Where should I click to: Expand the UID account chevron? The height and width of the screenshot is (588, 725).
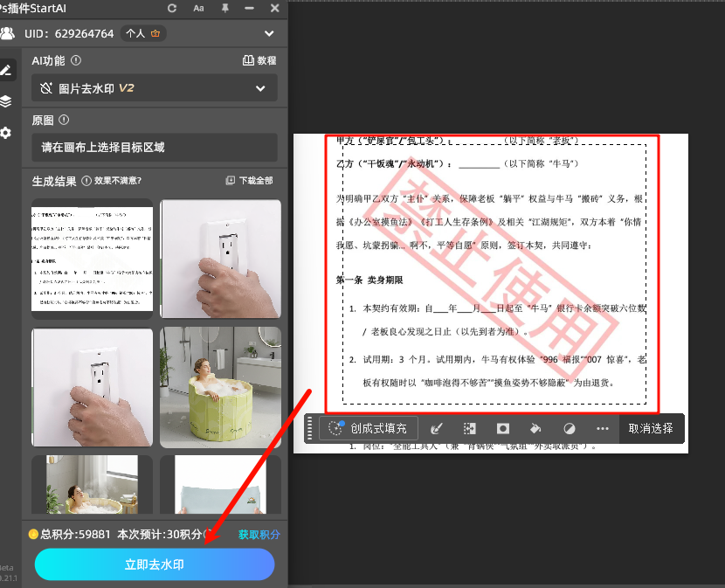[269, 34]
